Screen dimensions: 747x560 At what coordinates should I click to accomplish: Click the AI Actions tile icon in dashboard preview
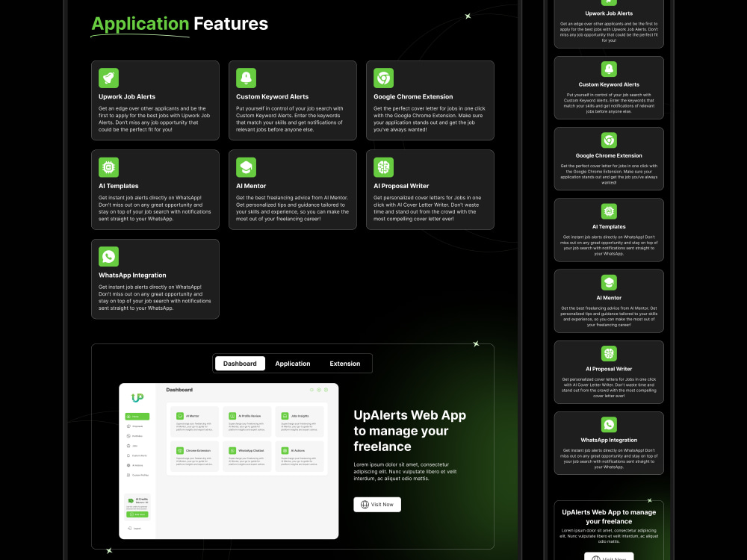coord(285,450)
